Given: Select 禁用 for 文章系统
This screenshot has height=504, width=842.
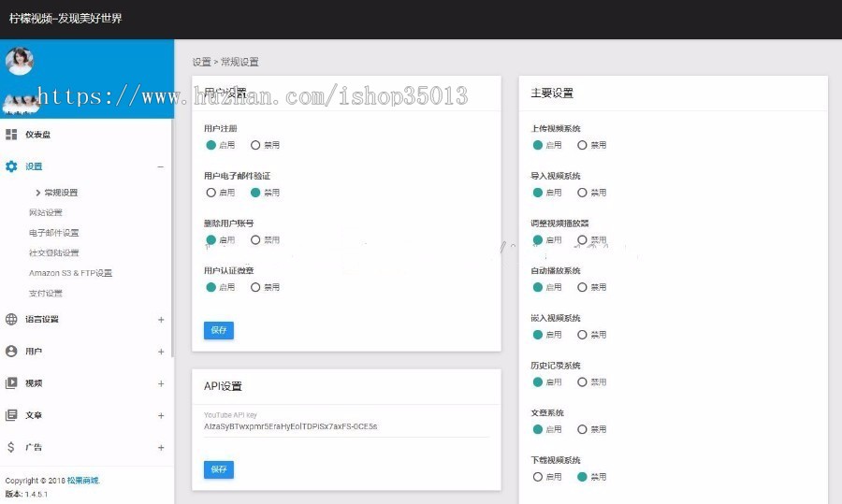Looking at the screenshot, I should point(582,429).
